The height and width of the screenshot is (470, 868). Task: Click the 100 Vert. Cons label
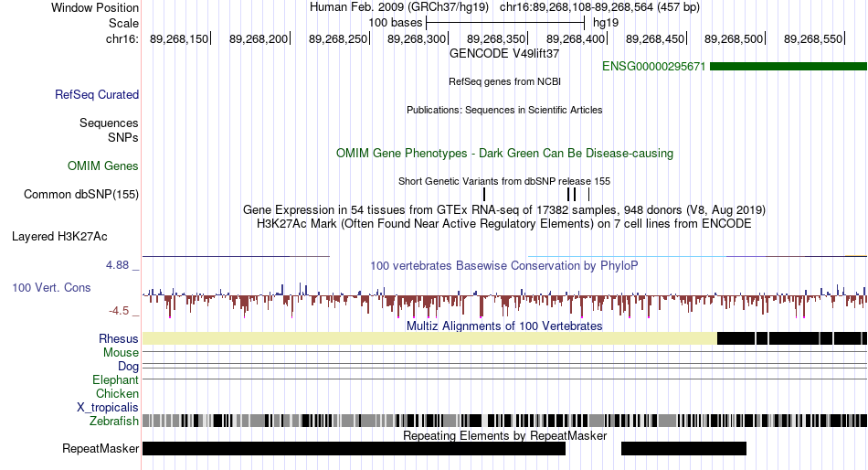tap(51, 288)
